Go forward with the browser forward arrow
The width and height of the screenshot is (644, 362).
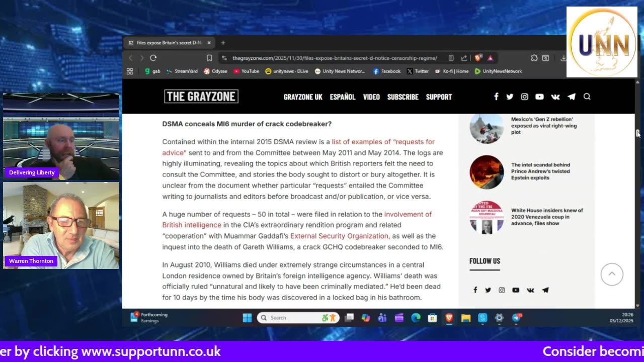[x=142, y=58]
